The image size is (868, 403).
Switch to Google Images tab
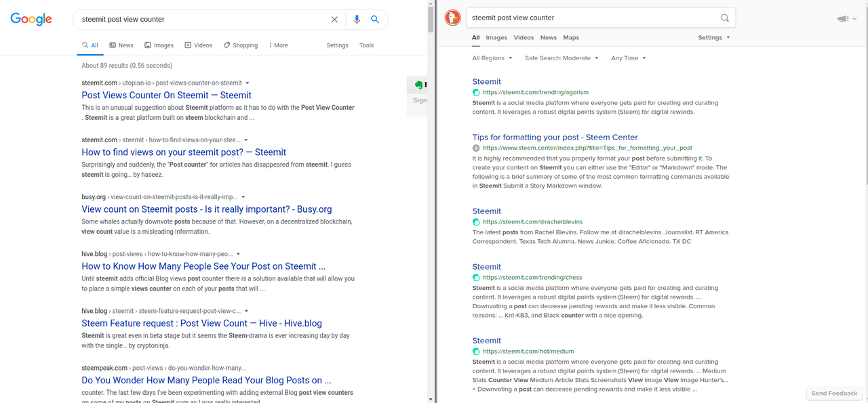click(x=159, y=45)
